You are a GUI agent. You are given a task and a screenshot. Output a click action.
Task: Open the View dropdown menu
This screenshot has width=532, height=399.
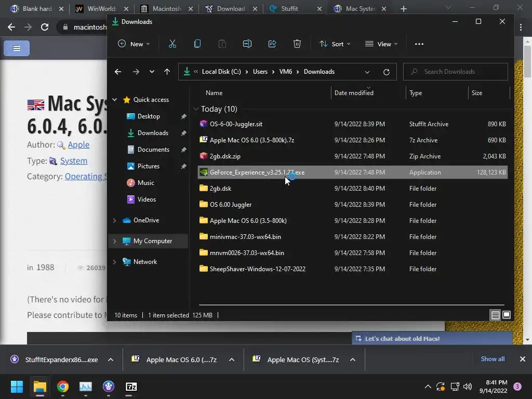point(381,44)
